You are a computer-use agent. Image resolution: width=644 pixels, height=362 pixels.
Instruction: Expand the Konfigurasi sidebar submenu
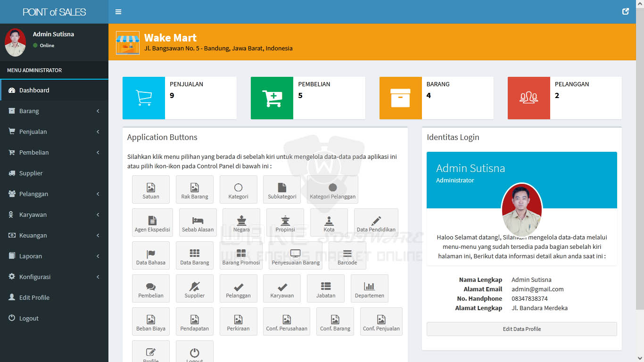pos(54,277)
